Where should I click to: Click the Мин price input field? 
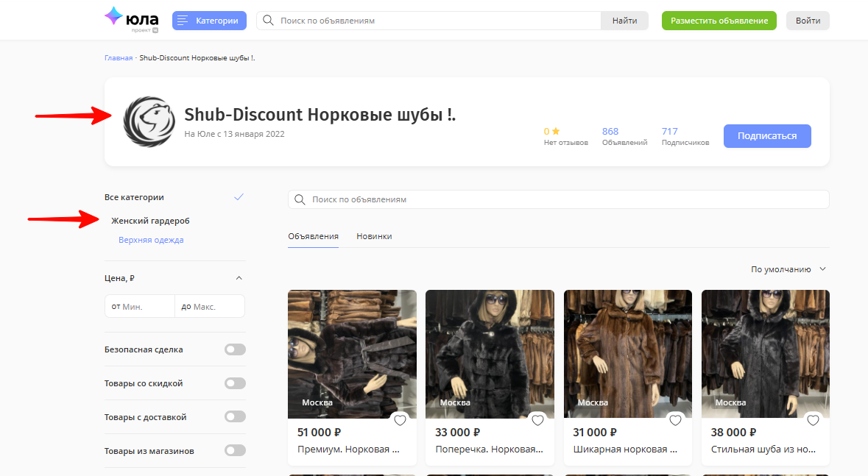140,305
